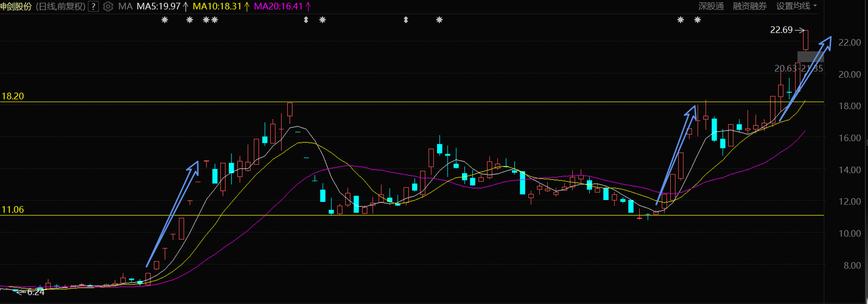
Task: Click the 18.20 horizontal line label
Action: tap(12, 96)
